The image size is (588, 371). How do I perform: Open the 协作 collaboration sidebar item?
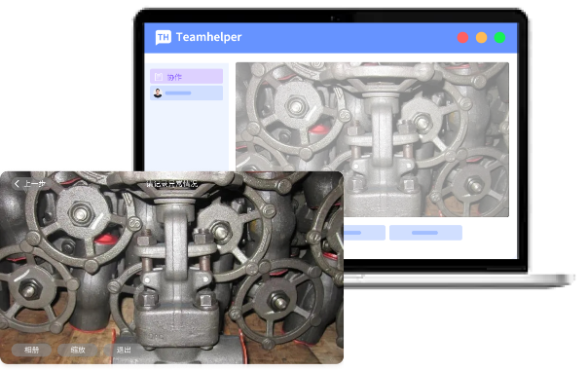(x=186, y=77)
